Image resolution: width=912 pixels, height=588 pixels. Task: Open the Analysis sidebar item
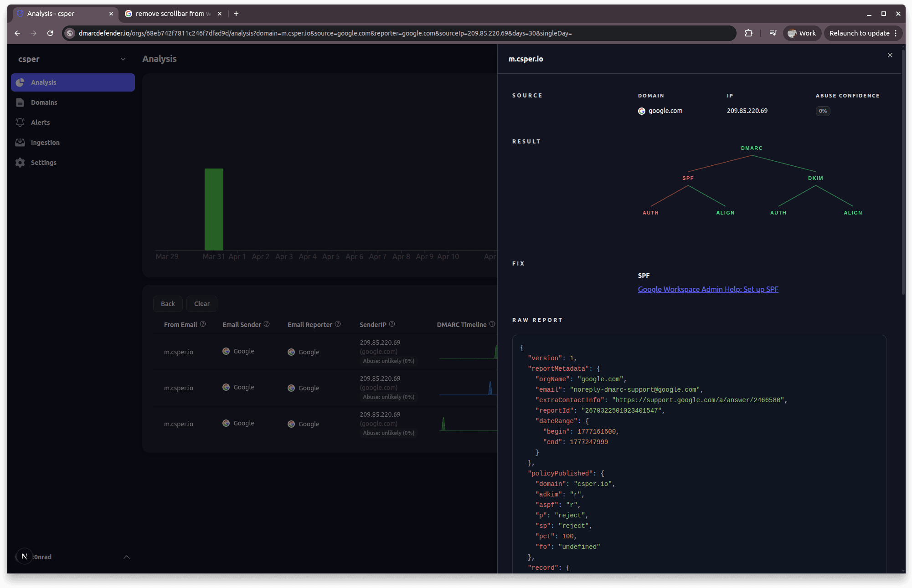coord(73,82)
